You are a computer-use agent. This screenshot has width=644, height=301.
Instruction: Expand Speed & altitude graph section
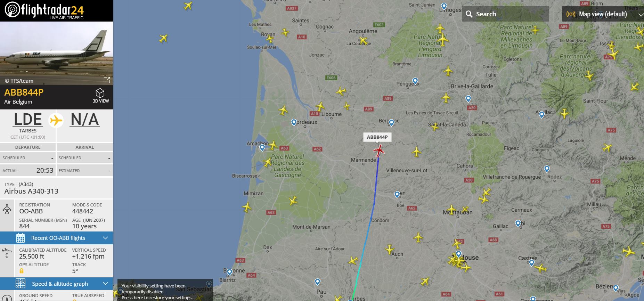(x=56, y=284)
